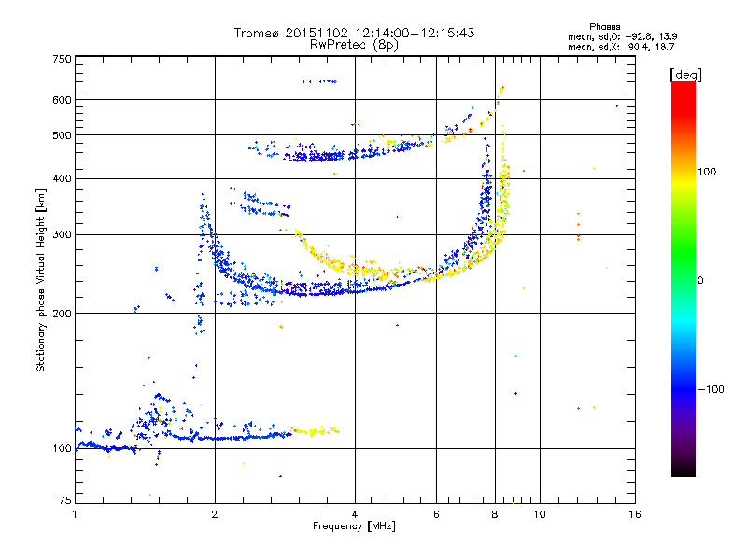Viewport: 747px width, 560px height.
Task: Click the x-axis tick label '8'
Action: pos(495,514)
